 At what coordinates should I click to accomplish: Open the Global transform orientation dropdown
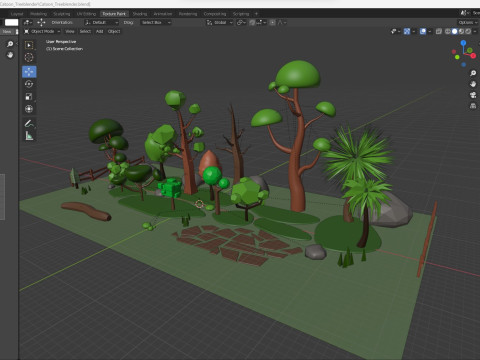click(219, 22)
